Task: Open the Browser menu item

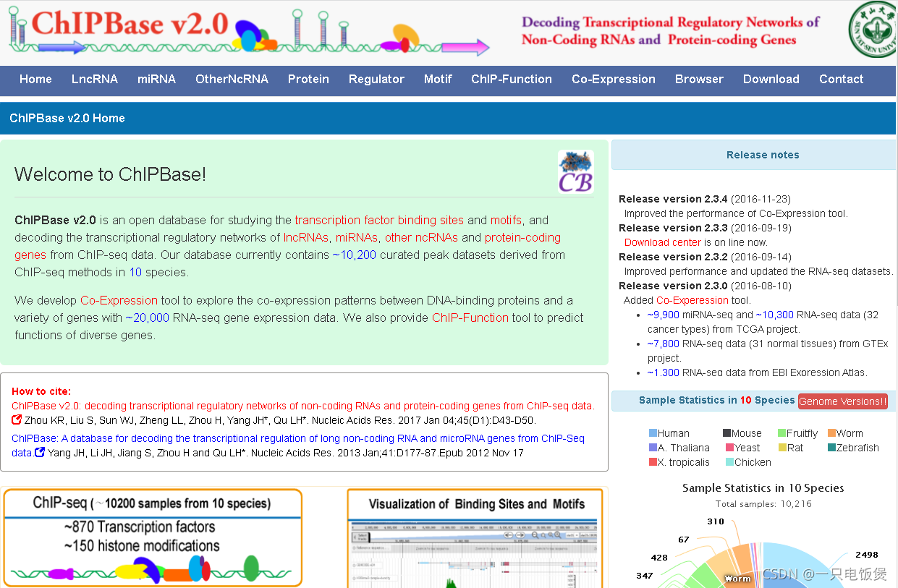Action: point(699,80)
